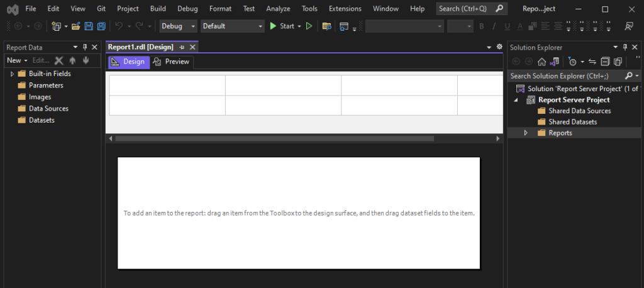Viewport: 644px width, 288px height.
Task: Save the current file using the floppy icon
Action: (89, 26)
